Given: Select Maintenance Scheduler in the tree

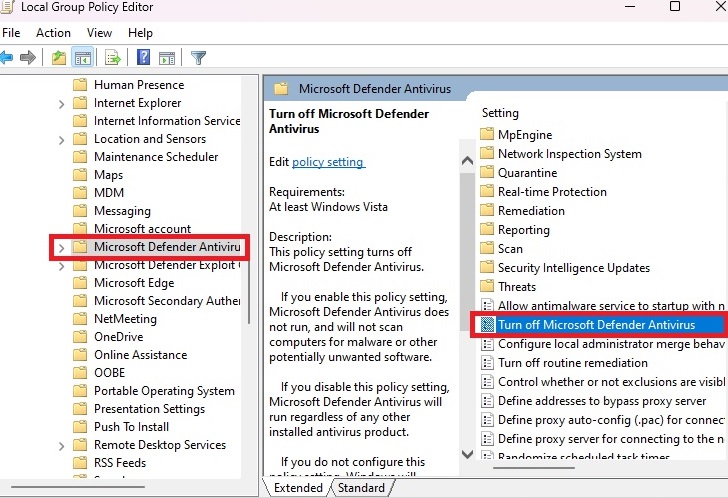Looking at the screenshot, I should (x=156, y=157).
